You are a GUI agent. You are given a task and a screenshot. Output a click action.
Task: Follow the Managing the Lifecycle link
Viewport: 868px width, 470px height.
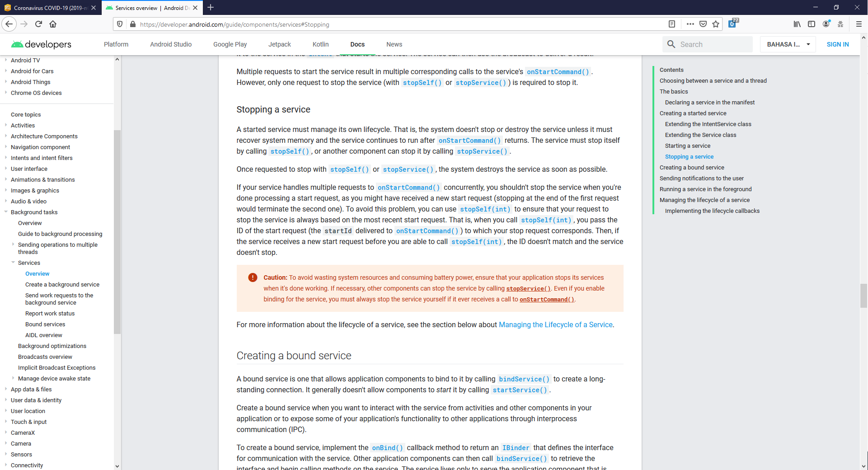tap(555, 324)
